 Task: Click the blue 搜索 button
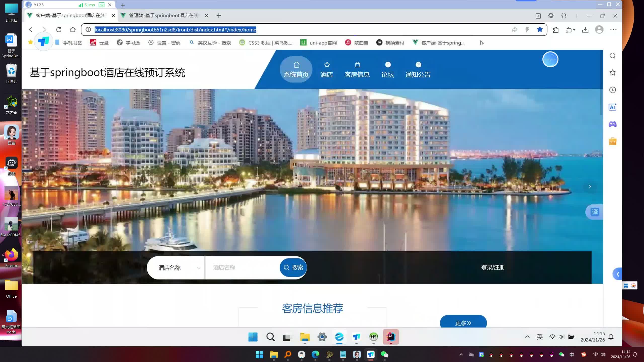click(x=293, y=267)
